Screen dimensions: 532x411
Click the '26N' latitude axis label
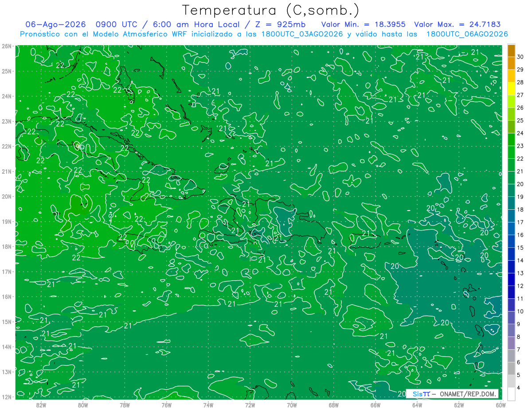[x=6, y=46]
